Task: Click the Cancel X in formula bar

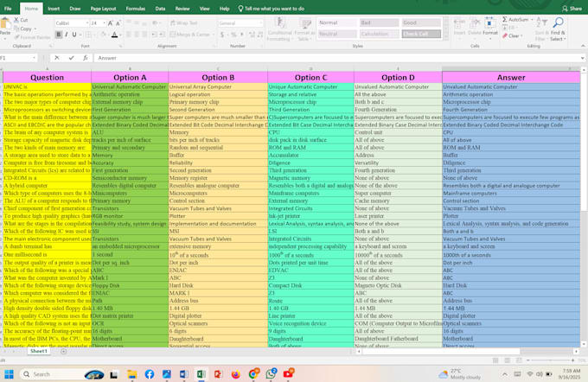Action: [56, 58]
